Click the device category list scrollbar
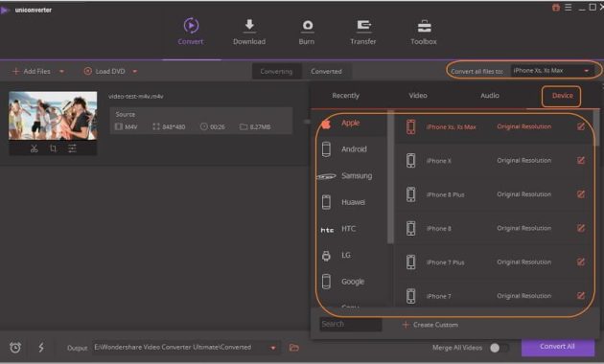The image size is (604, 364). (390, 177)
